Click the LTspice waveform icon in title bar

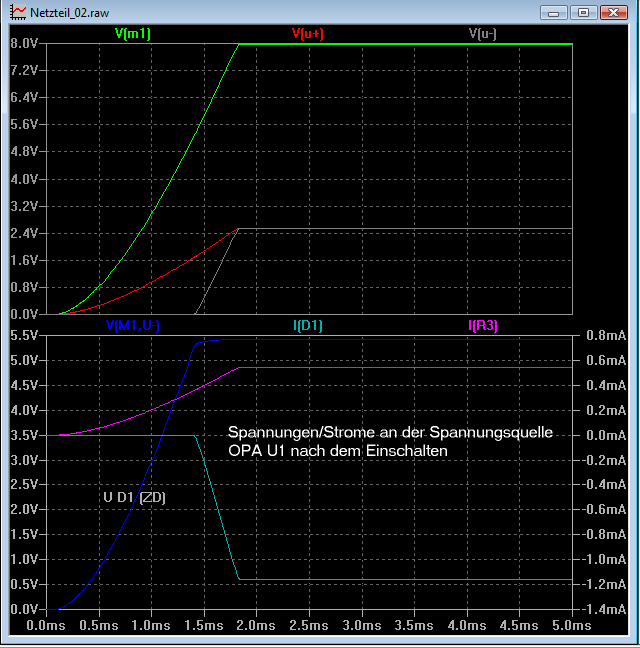(18, 12)
